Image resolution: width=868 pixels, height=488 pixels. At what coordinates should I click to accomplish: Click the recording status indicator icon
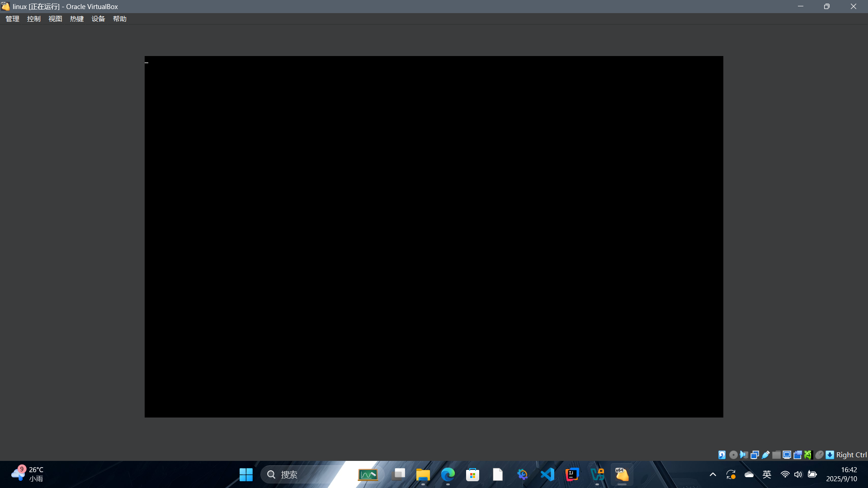pyautogui.click(x=798, y=455)
